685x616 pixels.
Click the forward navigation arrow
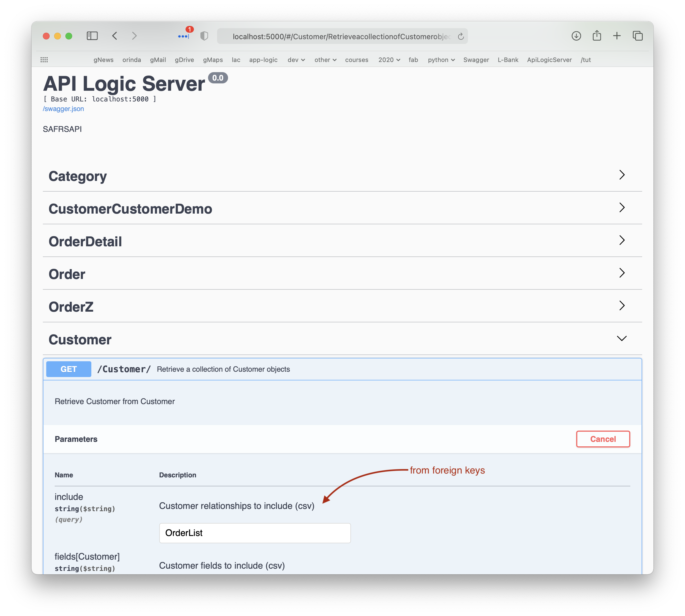click(134, 36)
